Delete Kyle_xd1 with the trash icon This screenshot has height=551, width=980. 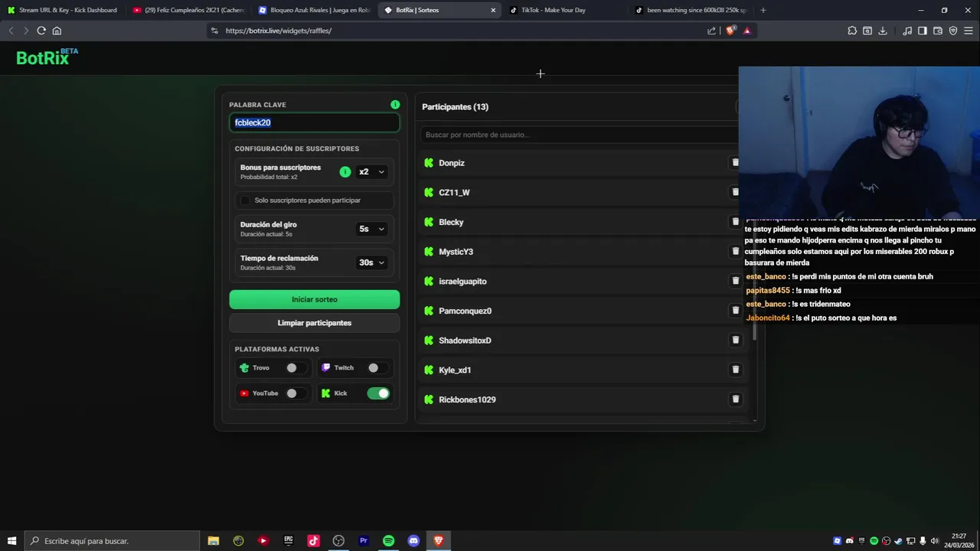point(735,370)
